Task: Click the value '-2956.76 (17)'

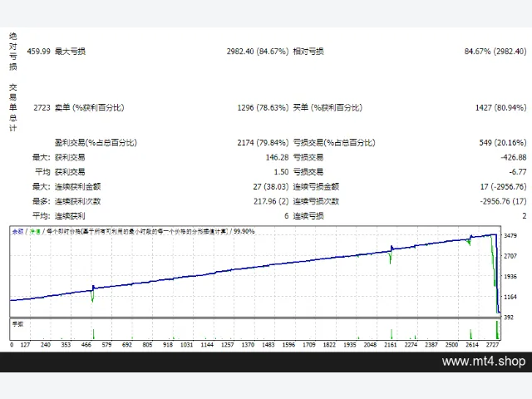Action: coord(503,201)
